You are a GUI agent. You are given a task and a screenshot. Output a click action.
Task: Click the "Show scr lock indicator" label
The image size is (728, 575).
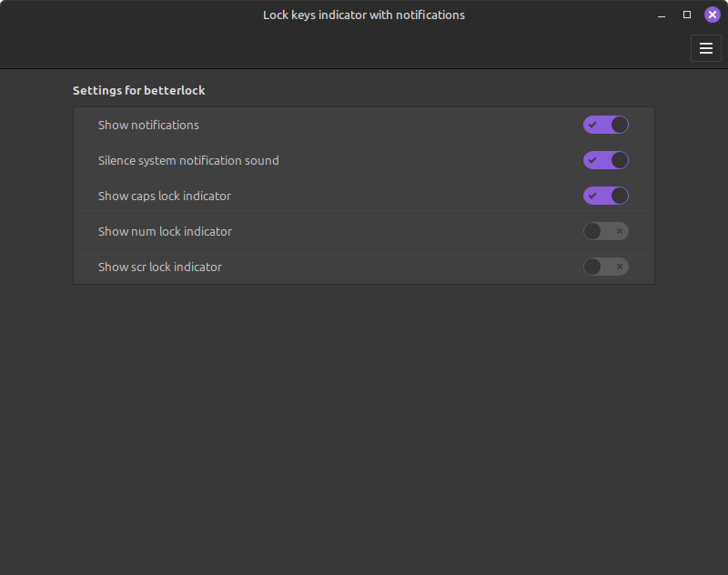coord(160,267)
